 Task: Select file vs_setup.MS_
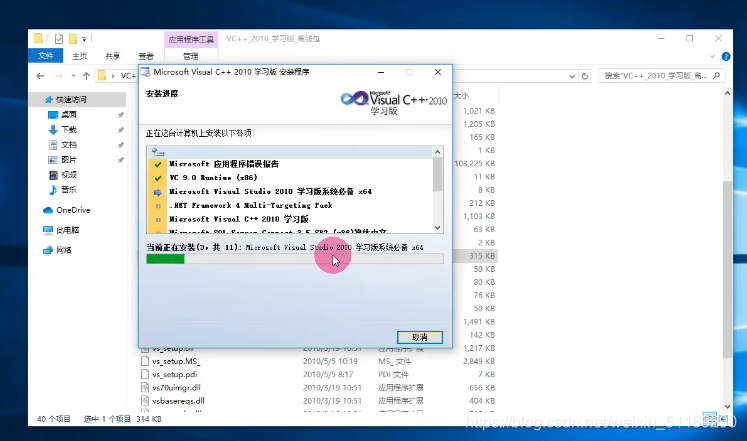[176, 361]
